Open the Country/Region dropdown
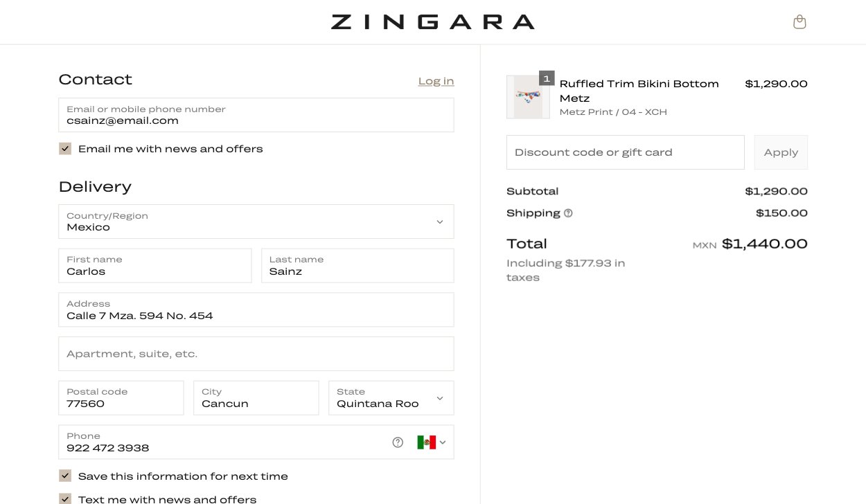The image size is (866, 504). point(256,222)
